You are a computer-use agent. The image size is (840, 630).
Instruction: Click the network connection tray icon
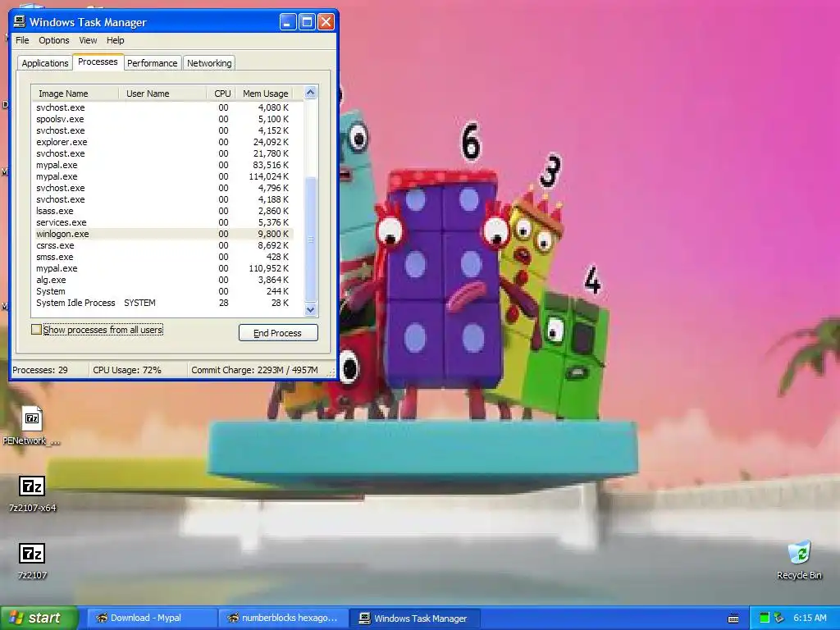778,618
